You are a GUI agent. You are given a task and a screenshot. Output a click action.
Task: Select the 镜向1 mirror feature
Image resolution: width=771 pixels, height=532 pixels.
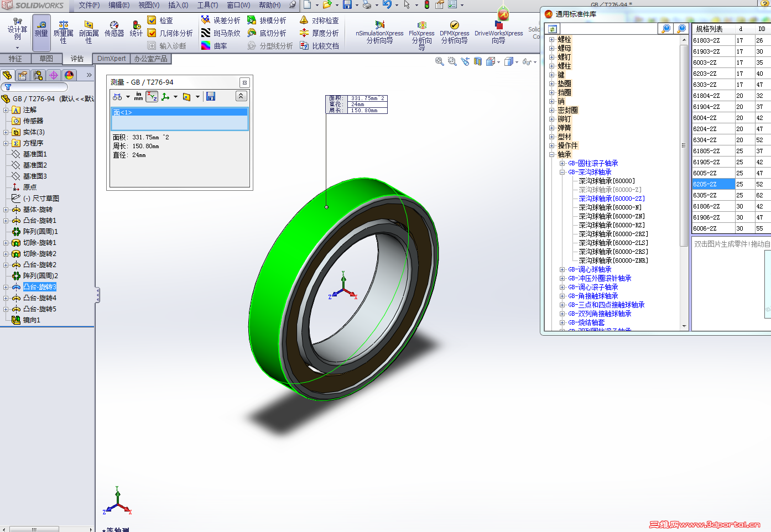pos(32,320)
